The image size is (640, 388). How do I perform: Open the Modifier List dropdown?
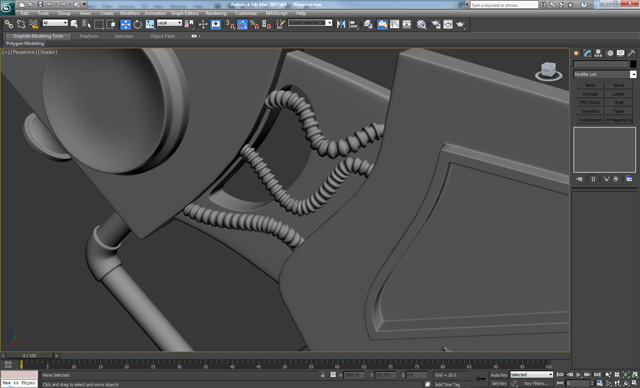tap(604, 74)
